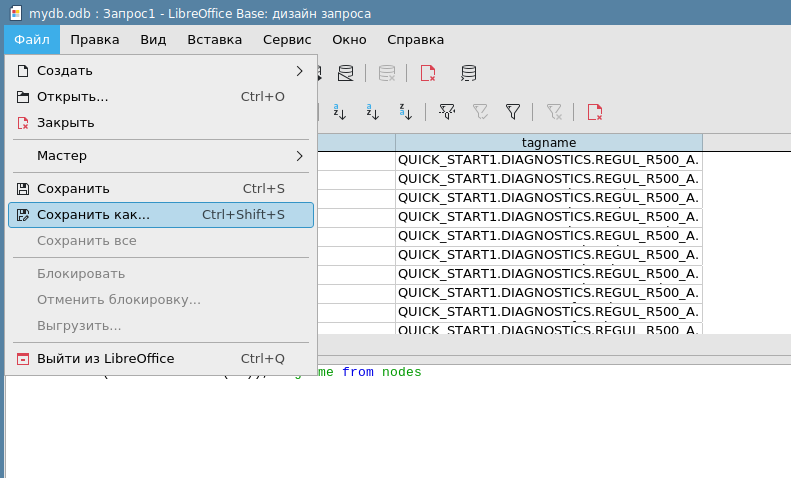Open the Sort dialog icon before Sort Ascending
The image size is (791, 478).
click(x=339, y=112)
